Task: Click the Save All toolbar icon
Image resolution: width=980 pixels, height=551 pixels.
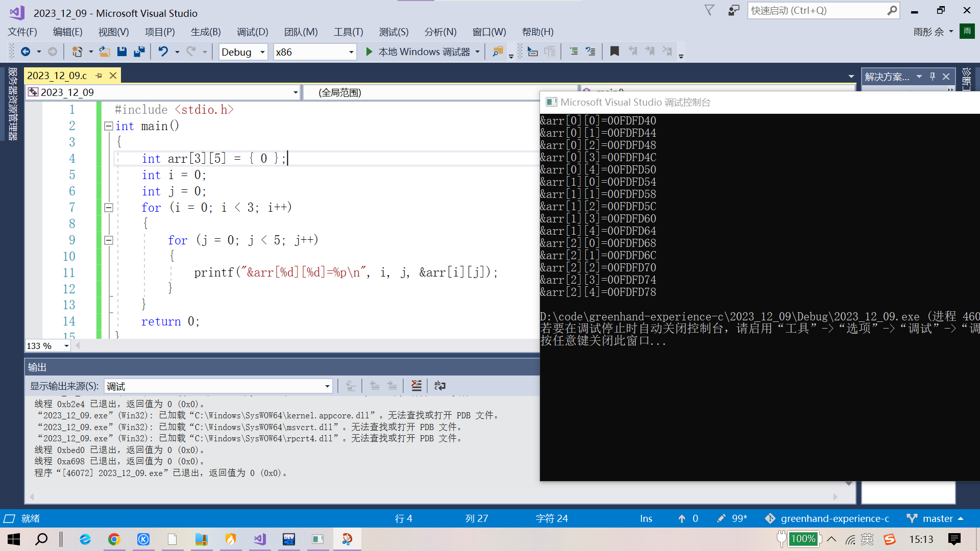Action: [x=139, y=52]
